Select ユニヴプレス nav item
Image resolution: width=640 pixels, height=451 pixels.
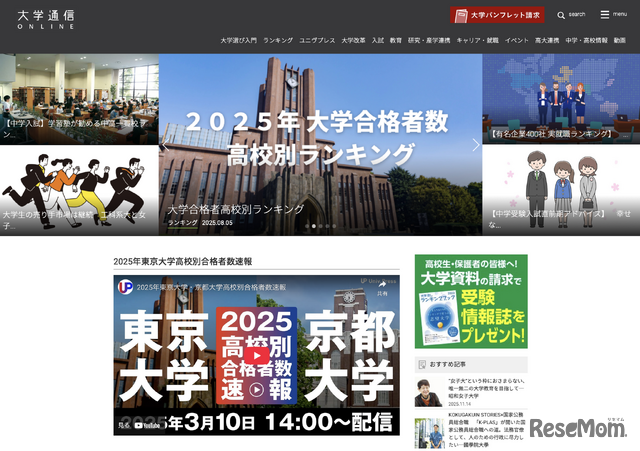pyautogui.click(x=317, y=40)
